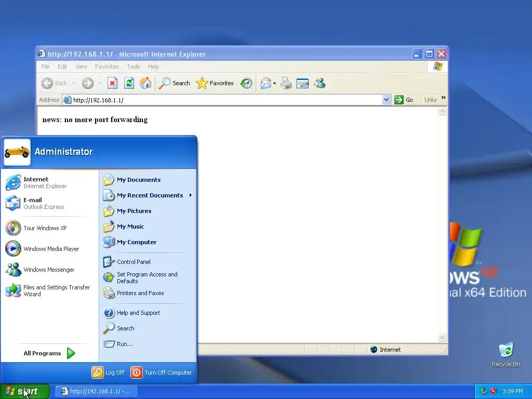Screen dimensions: 532x399
Task: Click the 3:09 PM taskbar clock
Action: coord(513,391)
